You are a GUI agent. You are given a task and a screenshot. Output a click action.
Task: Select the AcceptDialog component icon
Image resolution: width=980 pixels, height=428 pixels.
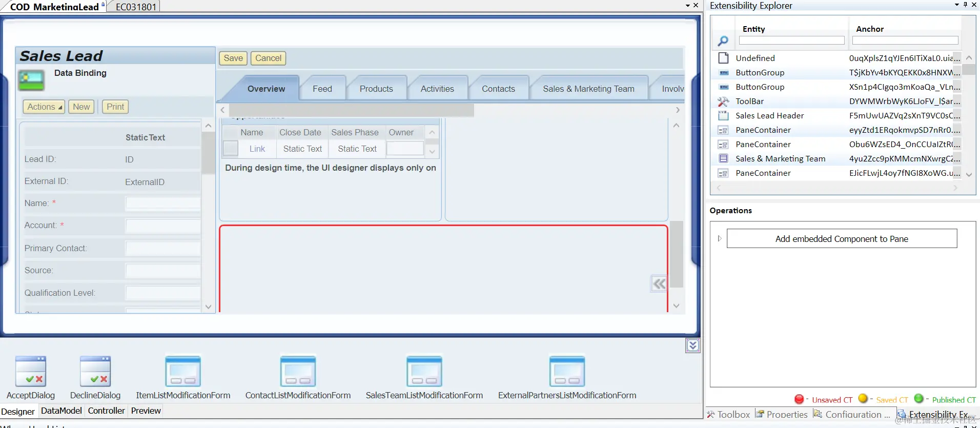pyautogui.click(x=31, y=371)
